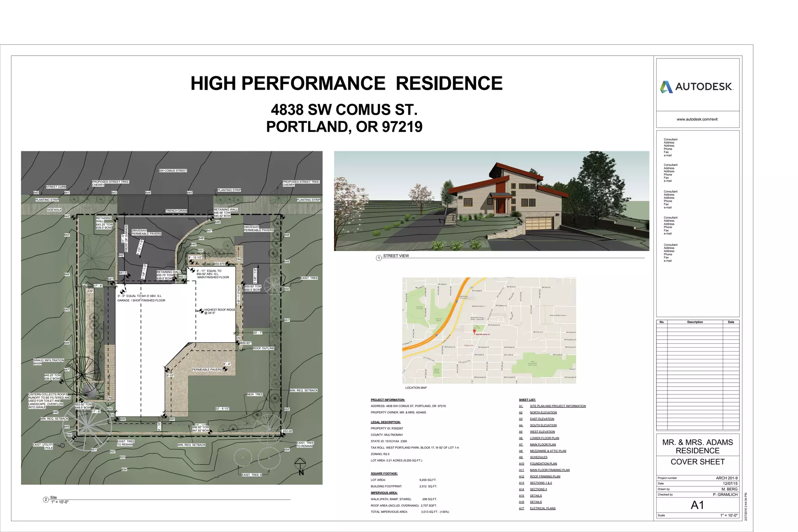Open the Roof Framing Plan sheet link
Viewport: 798px width, 532px height.
click(x=545, y=476)
